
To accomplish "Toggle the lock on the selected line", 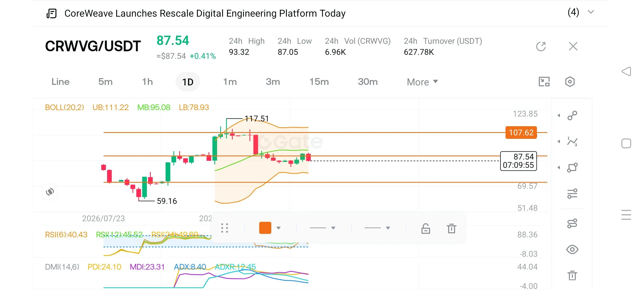I will 426,229.
